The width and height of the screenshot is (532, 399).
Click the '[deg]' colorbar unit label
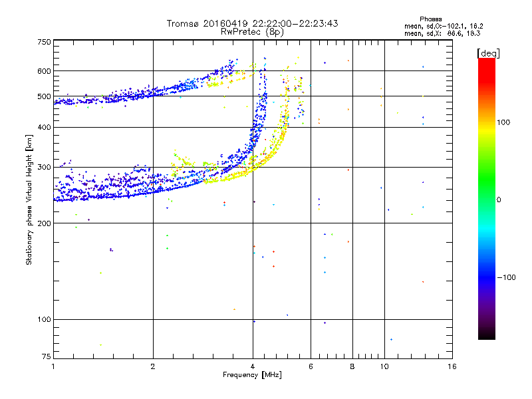(x=488, y=53)
